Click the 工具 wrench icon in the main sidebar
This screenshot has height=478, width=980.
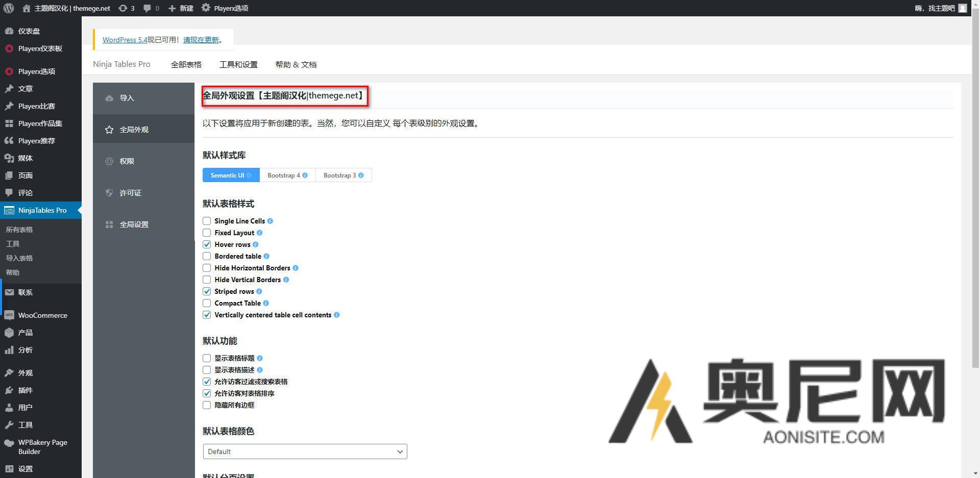[9, 425]
